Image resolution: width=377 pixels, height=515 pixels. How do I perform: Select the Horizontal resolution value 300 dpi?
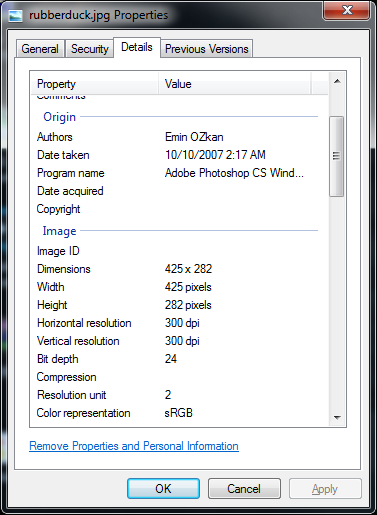pos(182,323)
